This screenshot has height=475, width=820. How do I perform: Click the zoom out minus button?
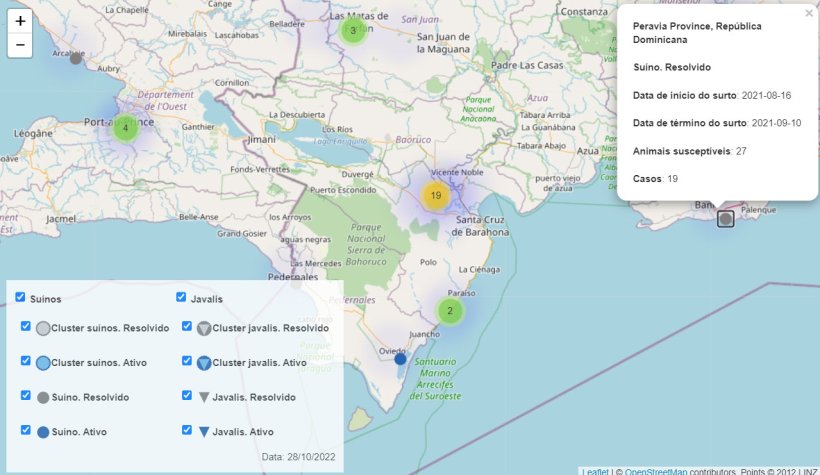[20, 46]
